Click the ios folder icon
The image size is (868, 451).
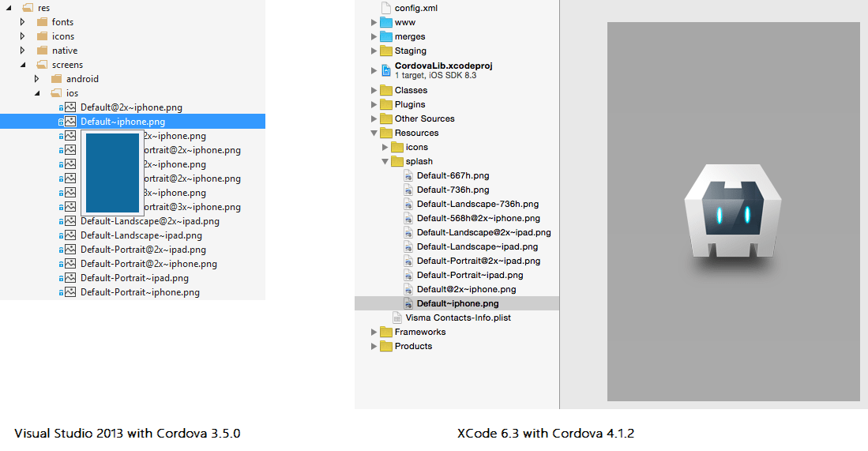pyautogui.click(x=56, y=93)
